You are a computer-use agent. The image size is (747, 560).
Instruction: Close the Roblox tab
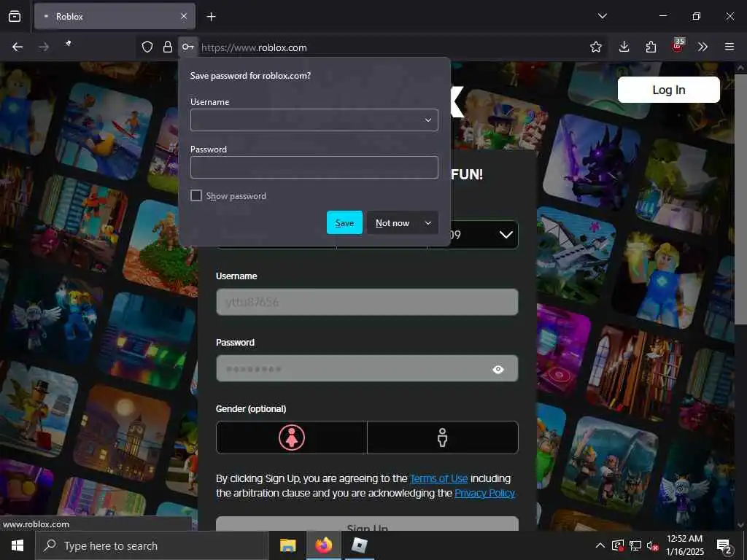tap(184, 16)
